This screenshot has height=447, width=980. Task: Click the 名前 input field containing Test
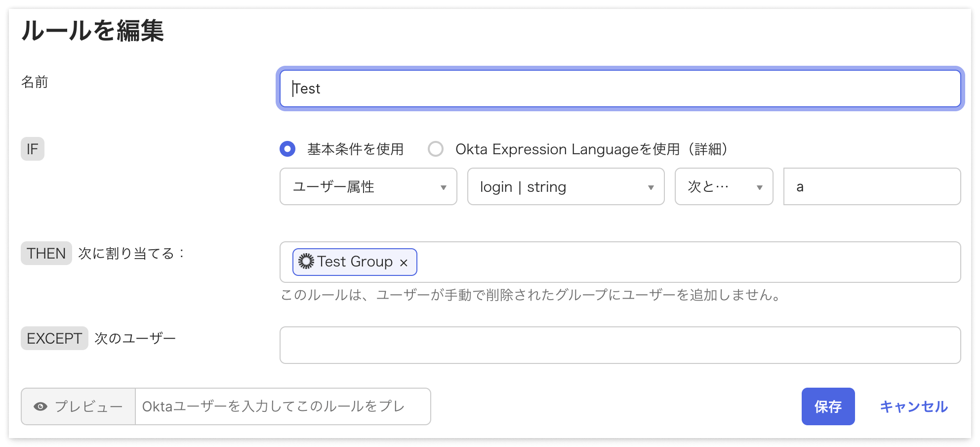point(620,89)
